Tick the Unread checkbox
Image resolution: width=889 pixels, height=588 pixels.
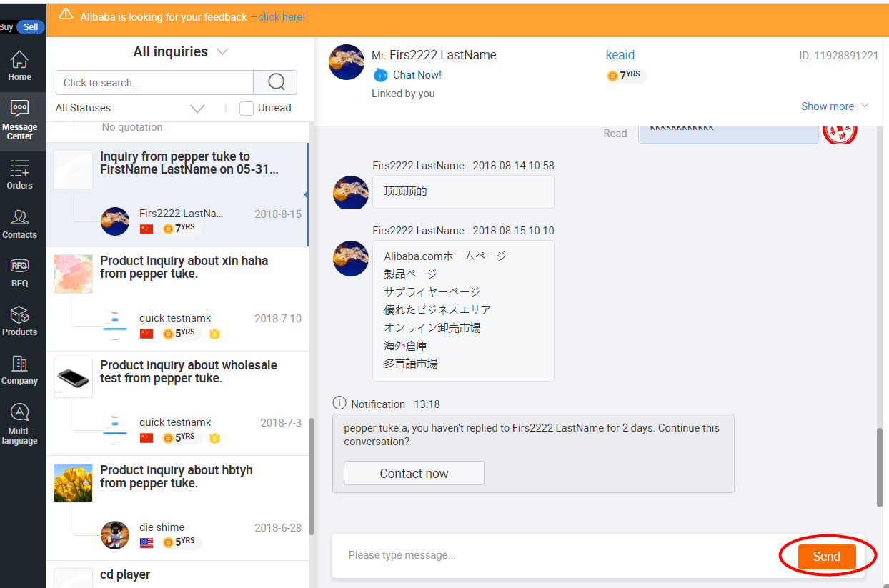coord(247,108)
